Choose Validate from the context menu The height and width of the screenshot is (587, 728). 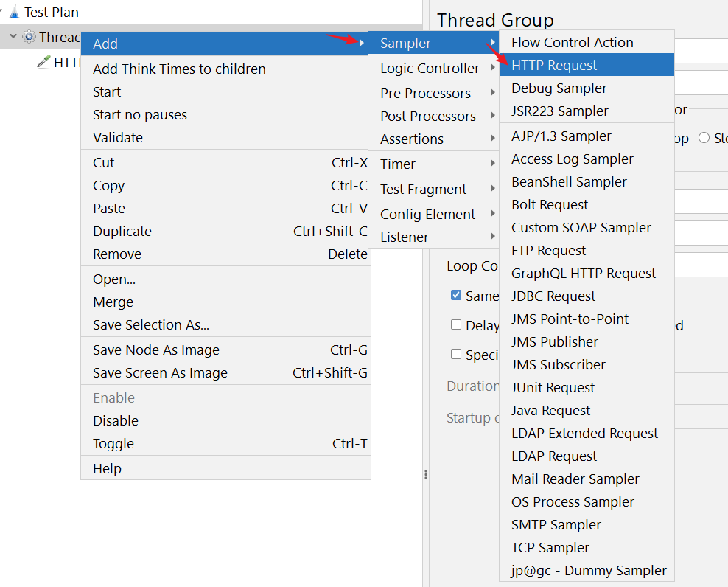coord(118,138)
